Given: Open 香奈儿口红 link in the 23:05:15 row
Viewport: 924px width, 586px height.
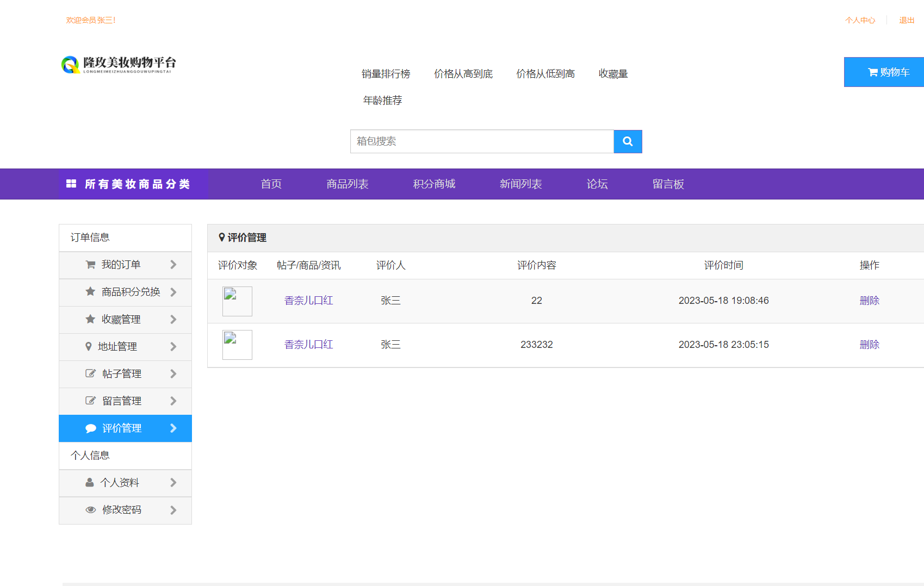Looking at the screenshot, I should click(309, 345).
